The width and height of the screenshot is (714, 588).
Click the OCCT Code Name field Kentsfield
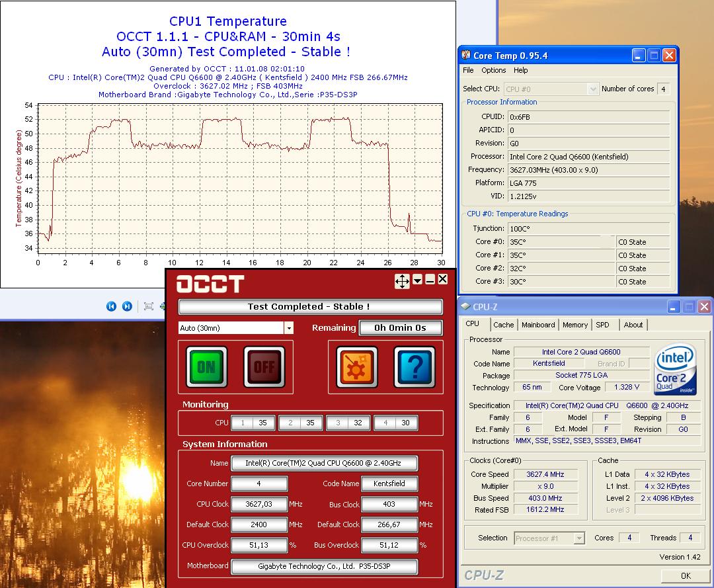389,483
